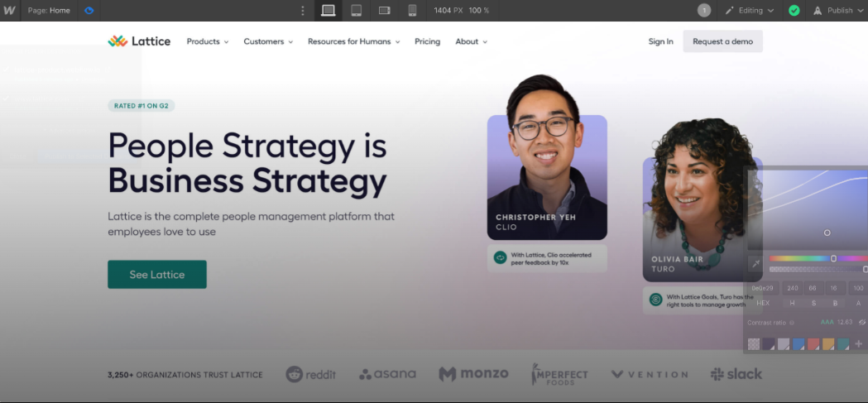Viewport: 868px width, 403px height.
Task: Click the HEX value field 0e0e29
Action: click(x=764, y=289)
